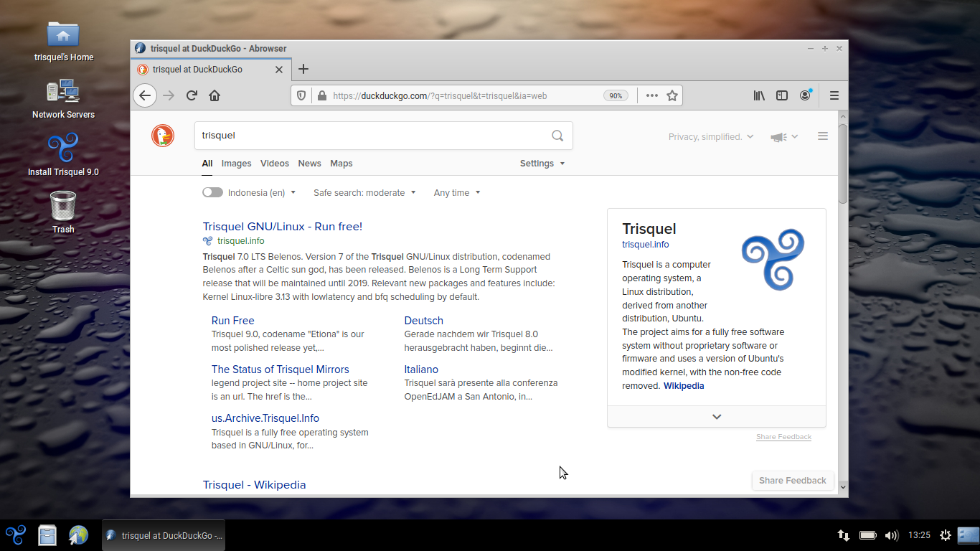Click the forward navigation arrow
980x551 pixels.
[169, 95]
